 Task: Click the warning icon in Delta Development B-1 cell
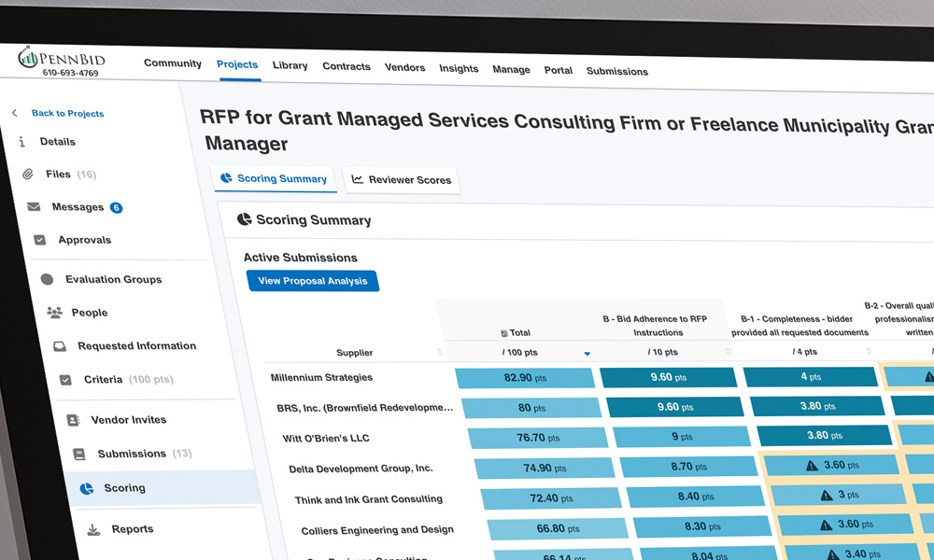coord(812,466)
